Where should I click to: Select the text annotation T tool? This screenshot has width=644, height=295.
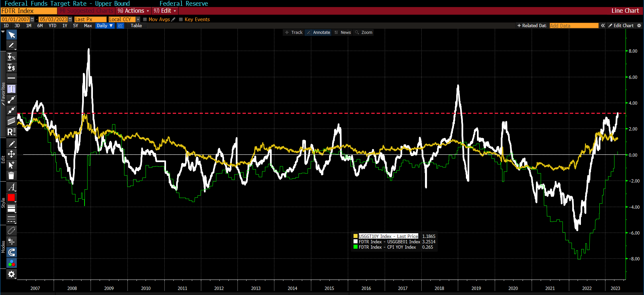[x=11, y=89]
